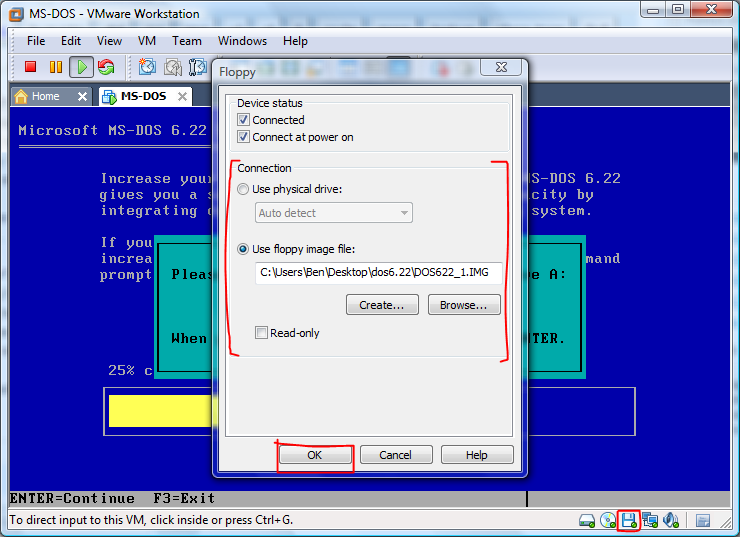Click the network adapter status icon
740x537 pixels.
[650, 520]
